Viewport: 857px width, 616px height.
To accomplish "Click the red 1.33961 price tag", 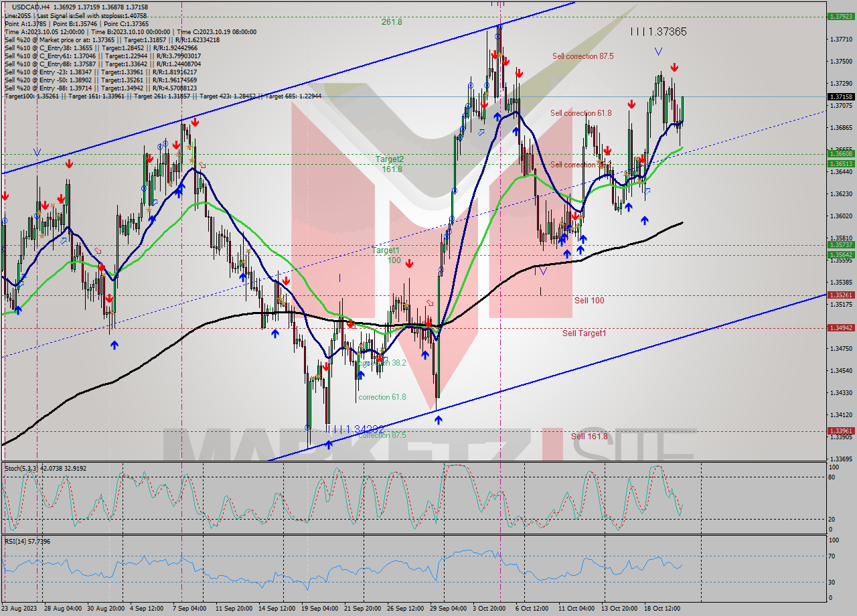I will coord(841,431).
